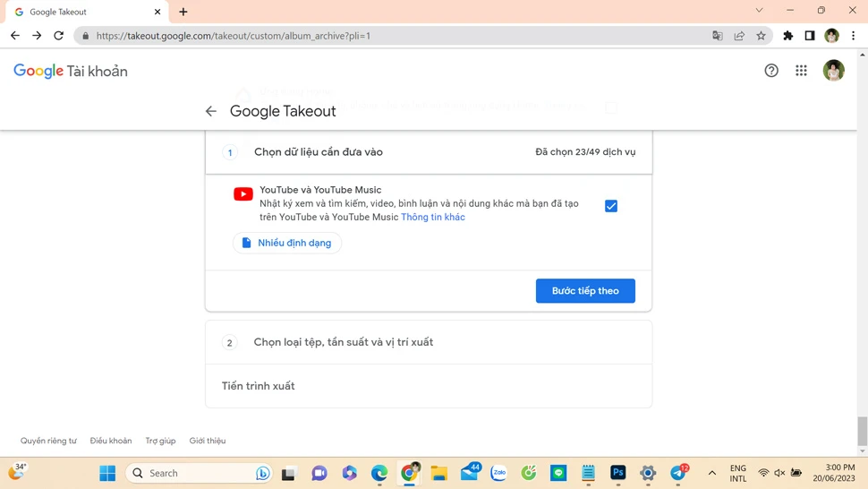Viewport: 868px width, 489px height.
Task: Click the Google Account profile picture
Action: [x=833, y=71]
